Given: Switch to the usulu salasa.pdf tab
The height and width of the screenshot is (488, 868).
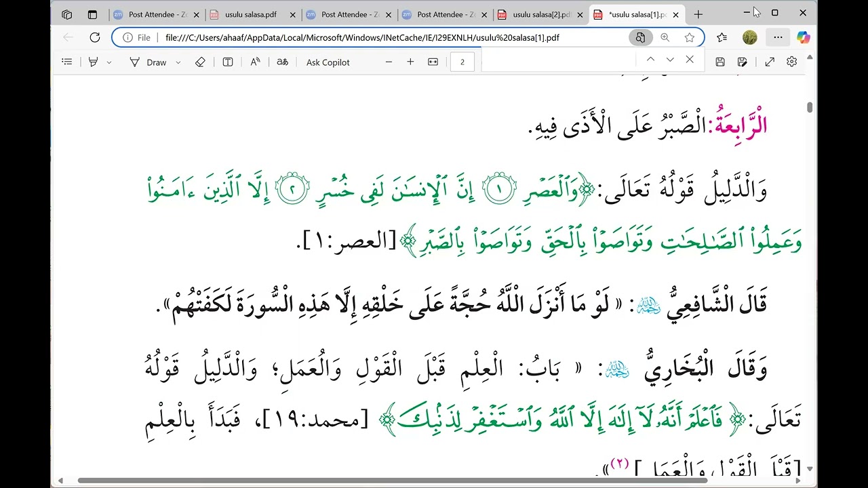Looking at the screenshot, I should [x=252, y=14].
